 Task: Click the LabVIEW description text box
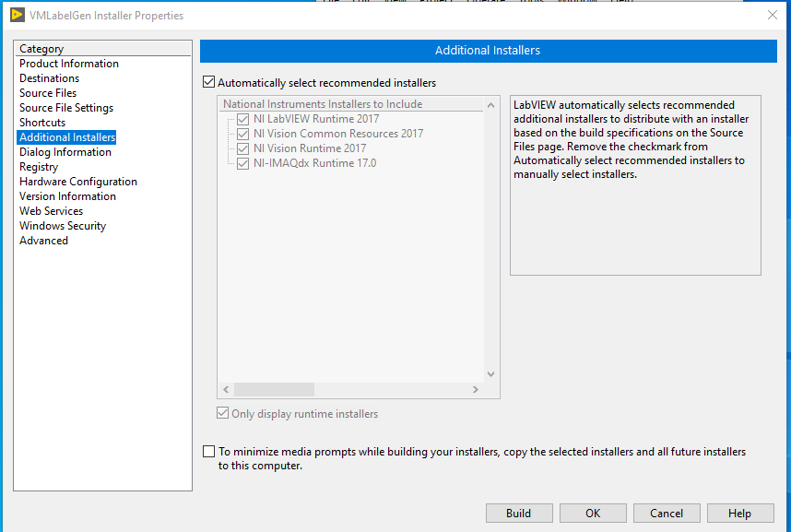point(635,185)
